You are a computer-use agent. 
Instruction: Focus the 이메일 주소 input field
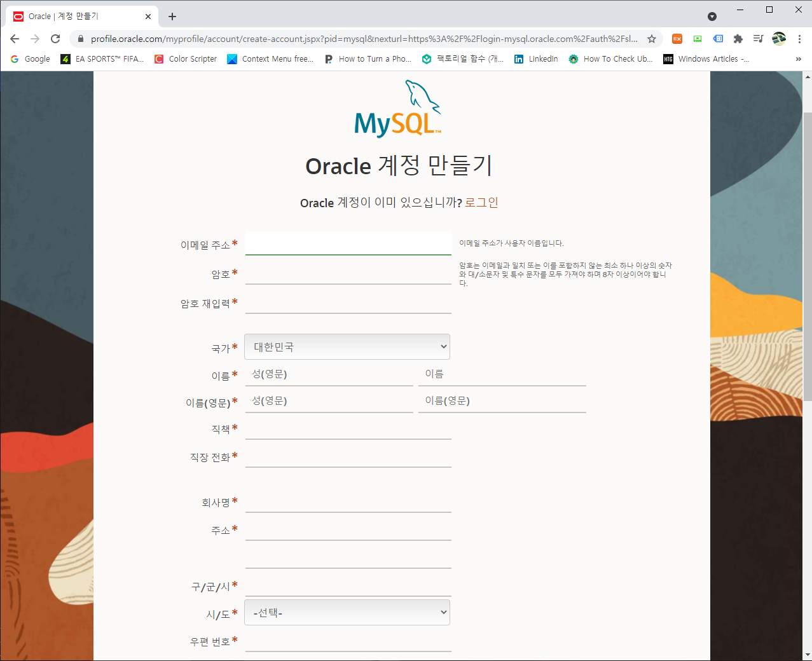[348, 243]
